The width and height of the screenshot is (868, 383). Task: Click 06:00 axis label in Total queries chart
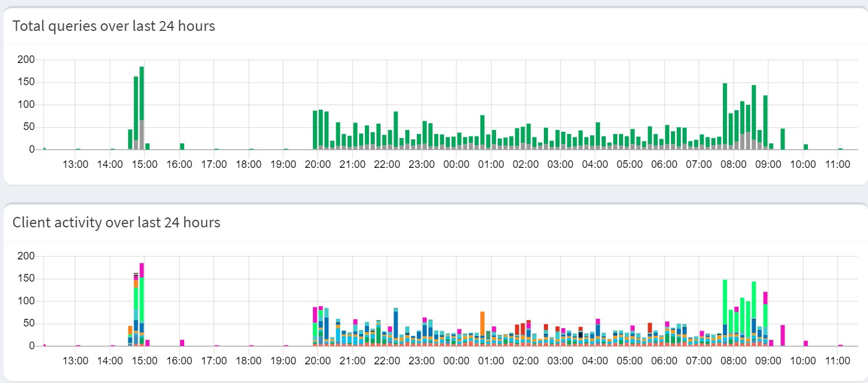pyautogui.click(x=665, y=164)
